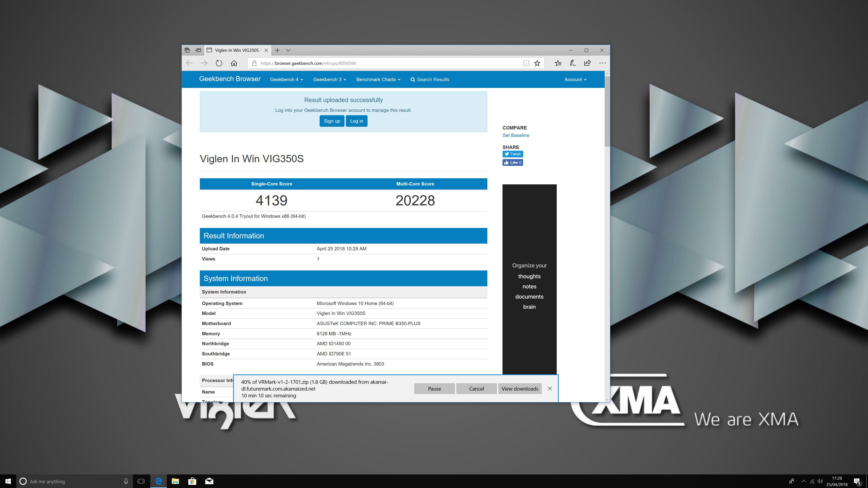
Task: Click the address bar URL field
Action: coord(387,63)
